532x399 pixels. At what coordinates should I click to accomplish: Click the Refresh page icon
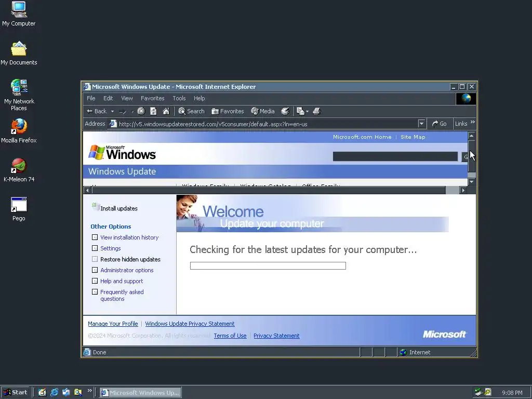point(153,111)
